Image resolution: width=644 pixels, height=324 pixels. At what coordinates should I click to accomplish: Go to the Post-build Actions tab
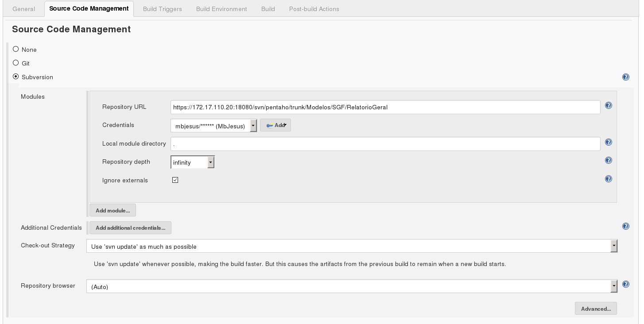pos(314,9)
